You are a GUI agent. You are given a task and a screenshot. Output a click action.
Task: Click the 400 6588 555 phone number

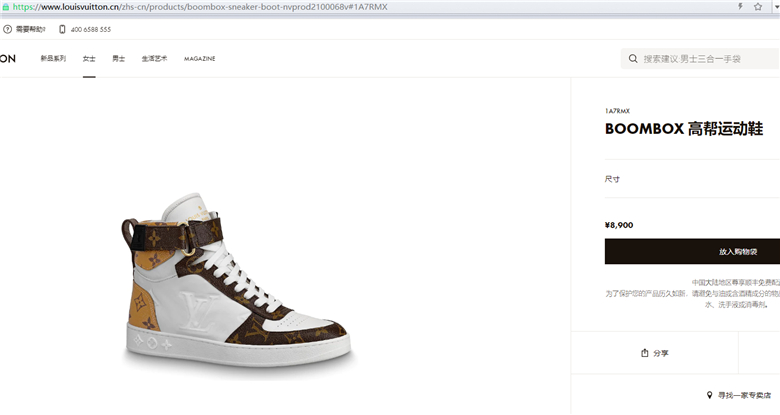coord(91,29)
